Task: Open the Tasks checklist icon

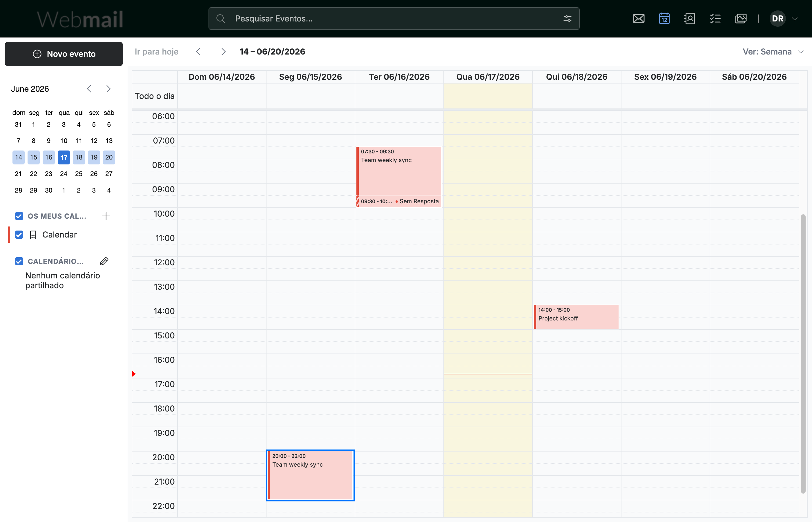Action: pos(715,19)
